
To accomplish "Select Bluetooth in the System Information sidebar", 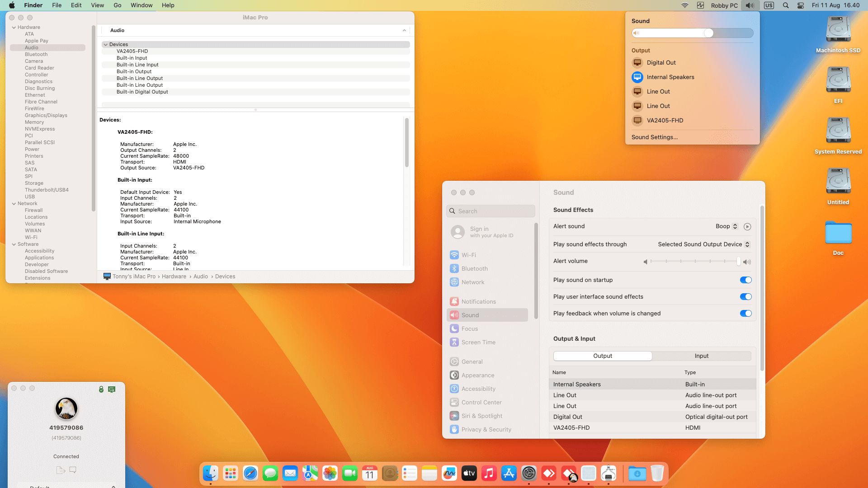I will [x=36, y=55].
